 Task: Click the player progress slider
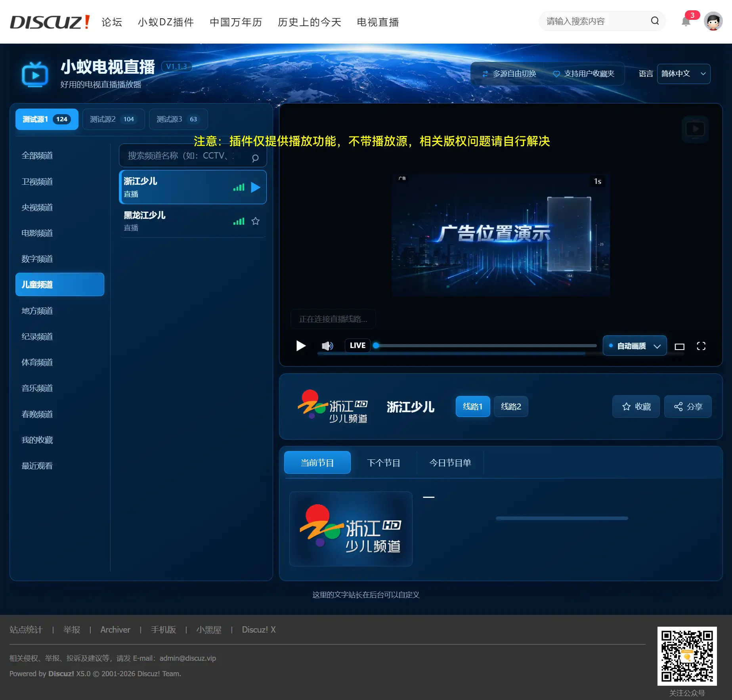coord(485,346)
